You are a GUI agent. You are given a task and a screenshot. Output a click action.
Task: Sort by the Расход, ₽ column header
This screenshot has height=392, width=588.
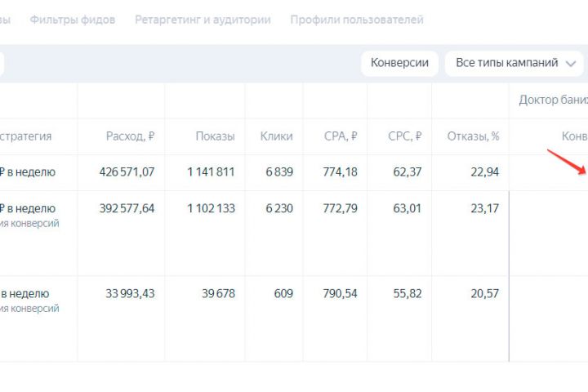pyautogui.click(x=130, y=136)
